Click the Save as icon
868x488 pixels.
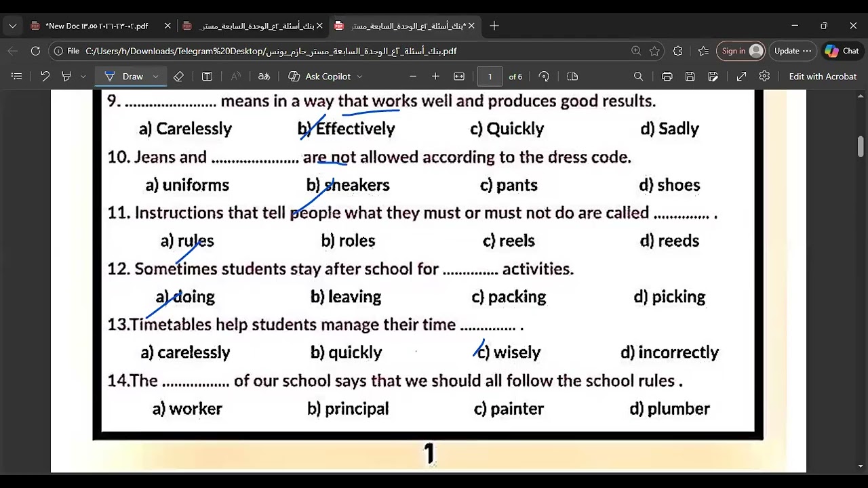pyautogui.click(x=713, y=77)
